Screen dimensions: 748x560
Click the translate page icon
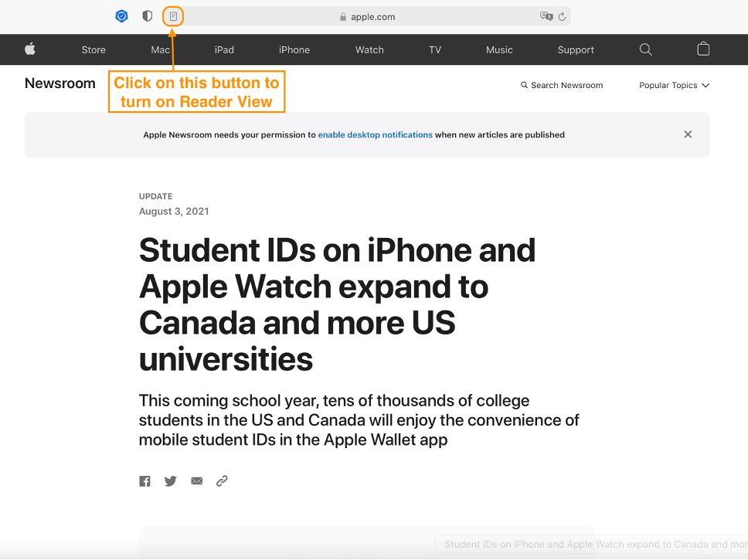coord(546,16)
